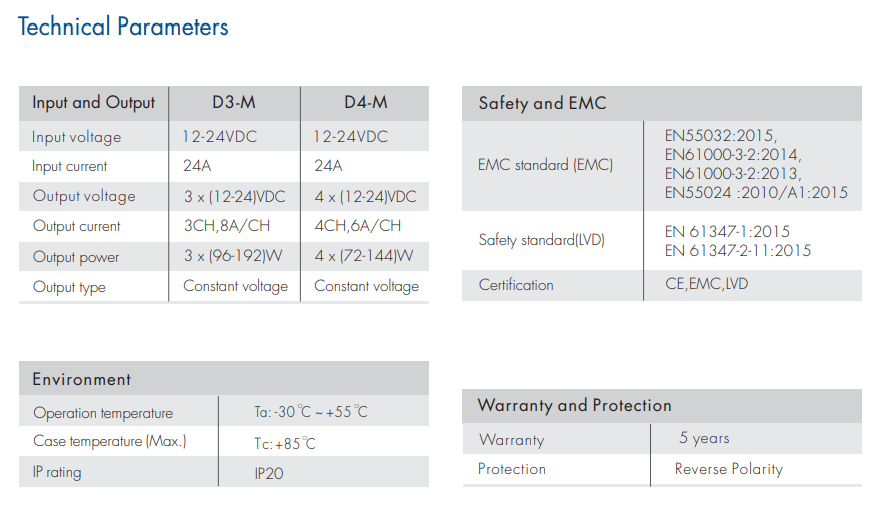Click the EN55032:2015 standard text
885x532 pixels.
click(x=721, y=135)
